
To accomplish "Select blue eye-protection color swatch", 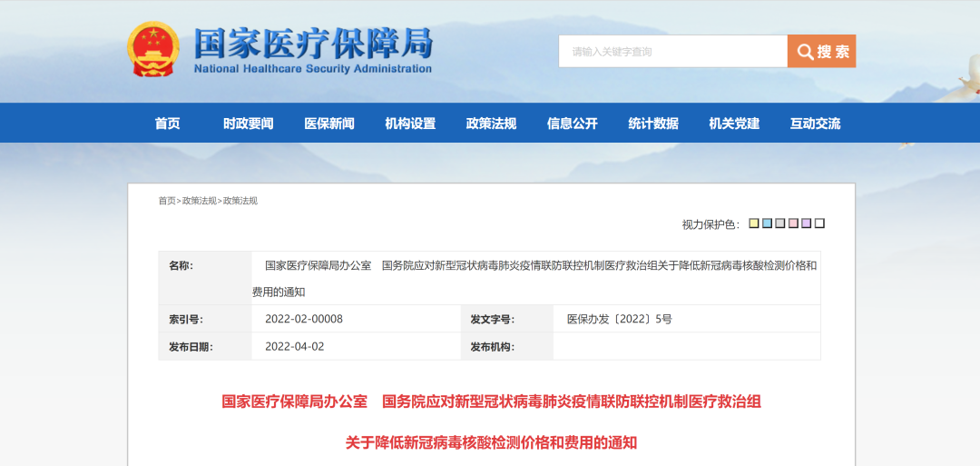I will pos(767,223).
